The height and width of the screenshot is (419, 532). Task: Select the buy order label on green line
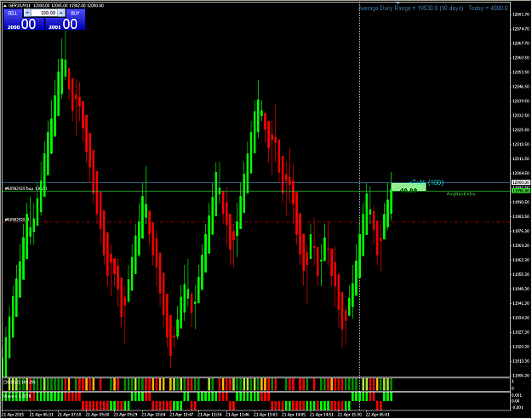[x=26, y=188]
